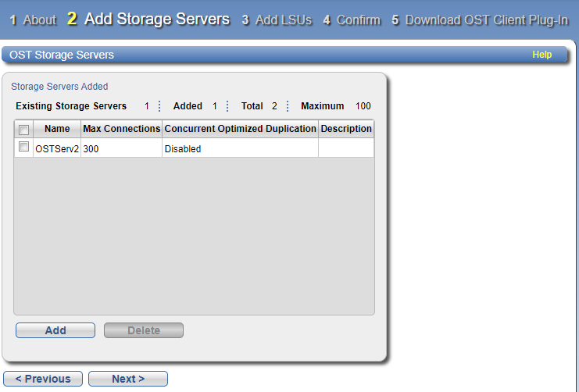The image size is (579, 392).
Task: Go back with the Previous button
Action: [43, 379]
